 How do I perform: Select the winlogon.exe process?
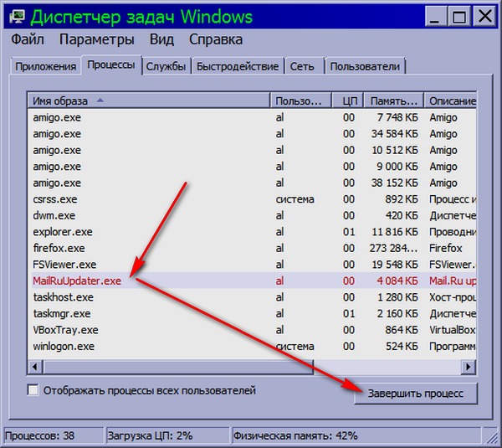252,347
